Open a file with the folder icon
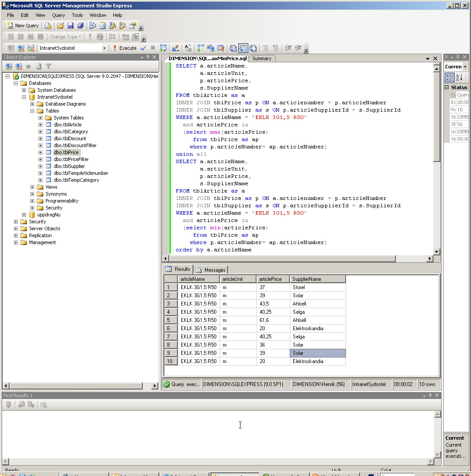This screenshot has width=471, height=476. [x=61, y=26]
